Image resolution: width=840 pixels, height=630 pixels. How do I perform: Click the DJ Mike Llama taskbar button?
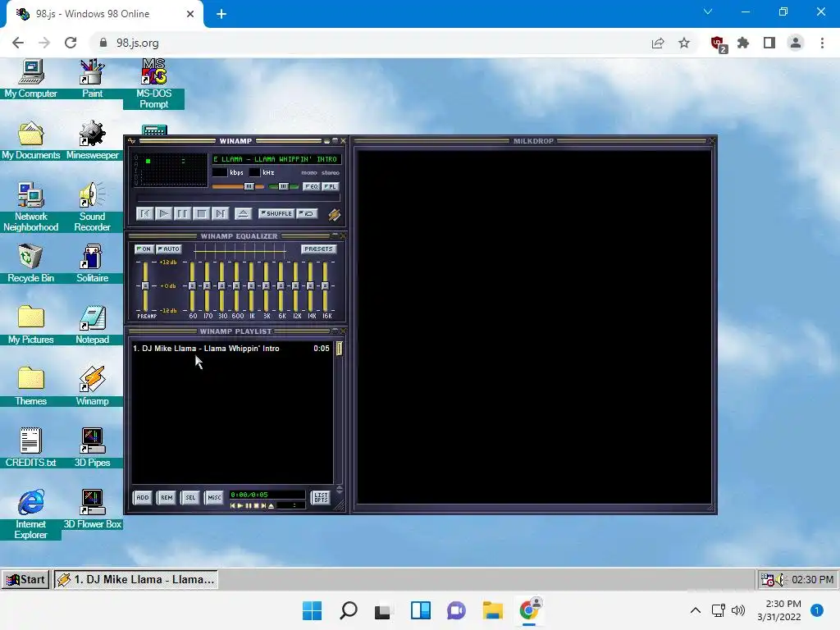135,580
